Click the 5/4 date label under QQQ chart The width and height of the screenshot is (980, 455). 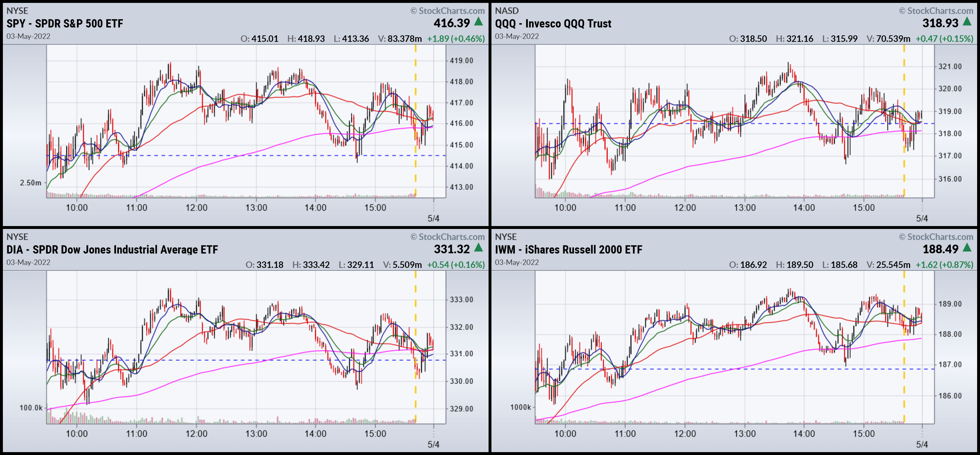pyautogui.click(x=922, y=218)
